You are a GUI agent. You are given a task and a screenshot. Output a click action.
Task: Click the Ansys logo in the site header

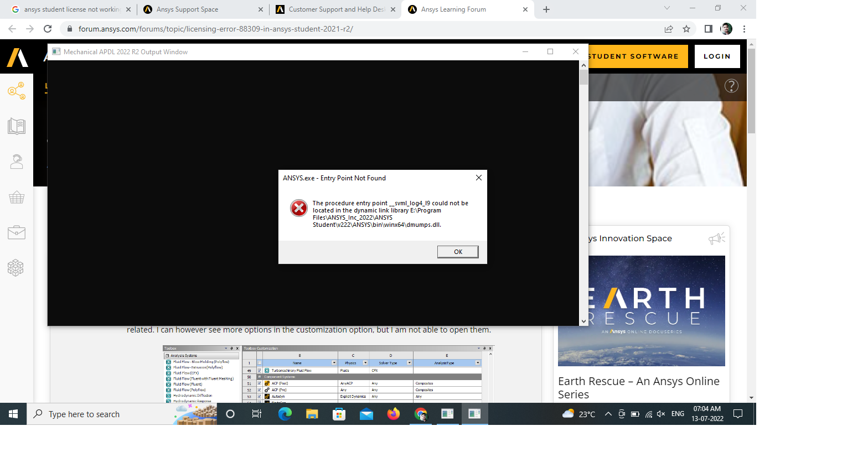click(x=17, y=57)
